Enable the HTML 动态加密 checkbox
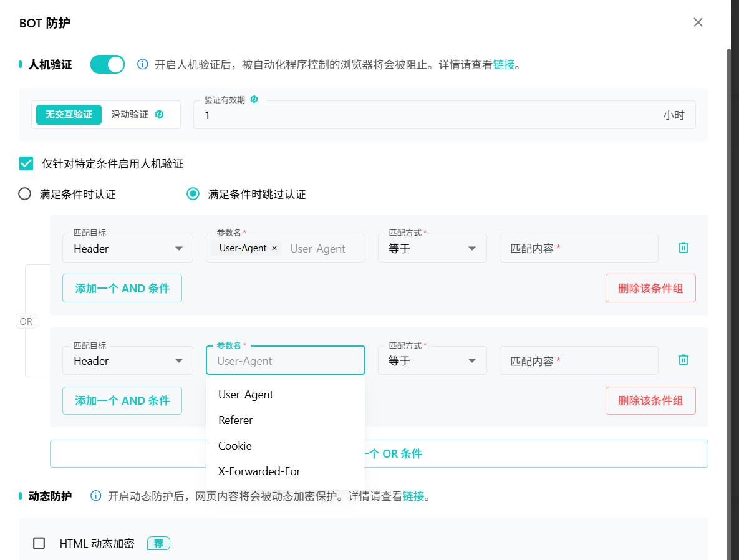This screenshot has width=739, height=560. [39, 543]
